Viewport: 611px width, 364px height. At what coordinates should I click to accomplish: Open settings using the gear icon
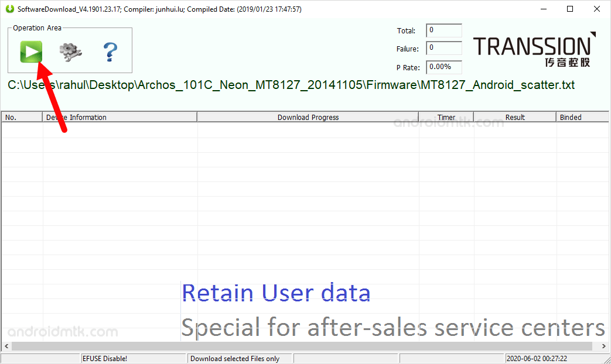pos(70,51)
